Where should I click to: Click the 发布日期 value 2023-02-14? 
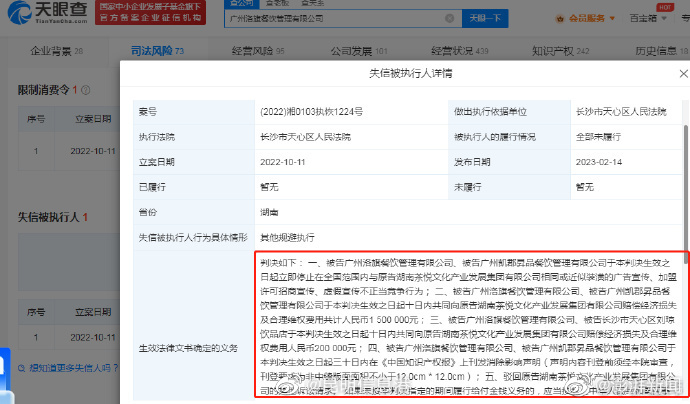pos(598,162)
